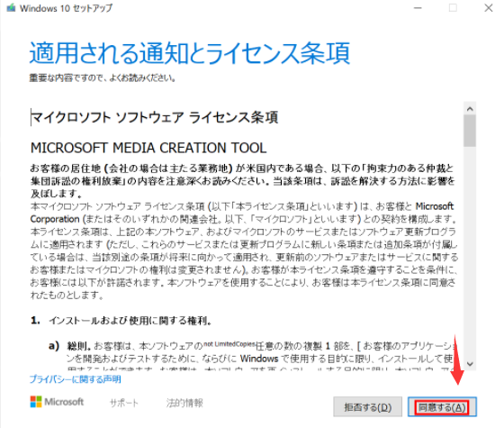504x428 pixels.
Task: Click the heading マイクロソフト ソフトウェア ライセンス条項
Action: (x=155, y=117)
